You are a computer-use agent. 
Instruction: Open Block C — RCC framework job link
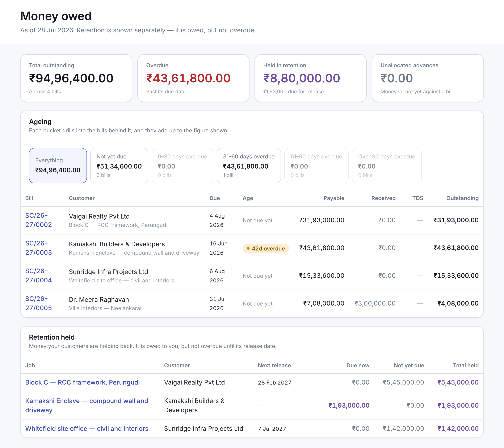click(82, 382)
